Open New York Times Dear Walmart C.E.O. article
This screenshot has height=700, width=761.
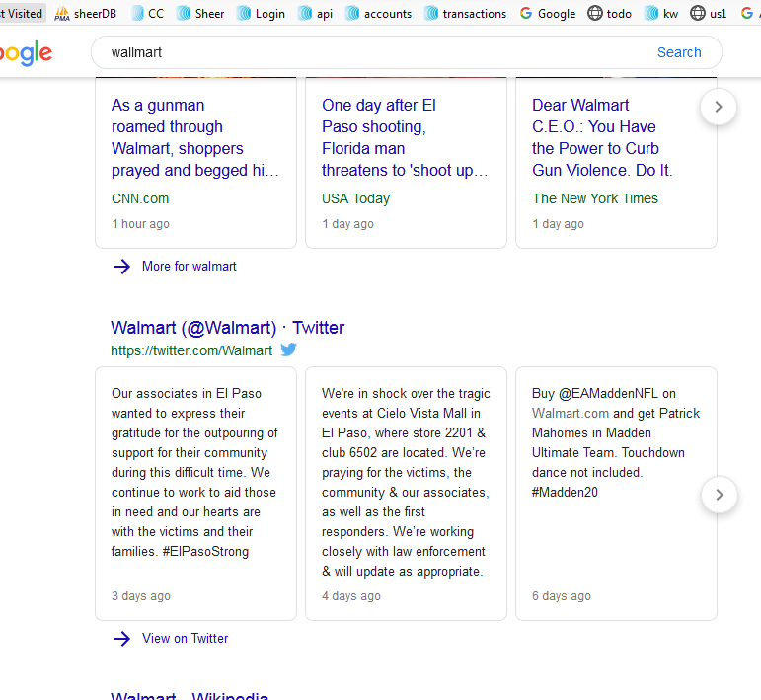pos(602,137)
